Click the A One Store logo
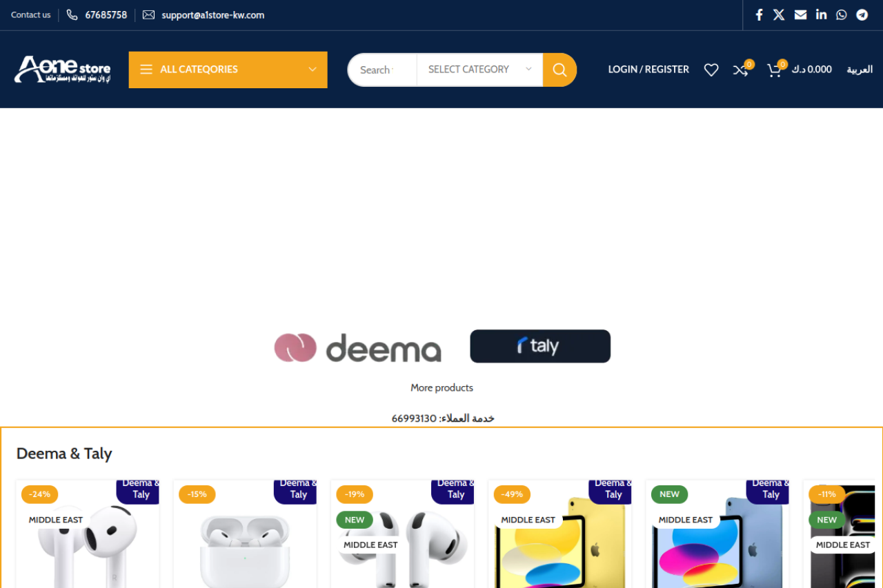 tap(62, 70)
